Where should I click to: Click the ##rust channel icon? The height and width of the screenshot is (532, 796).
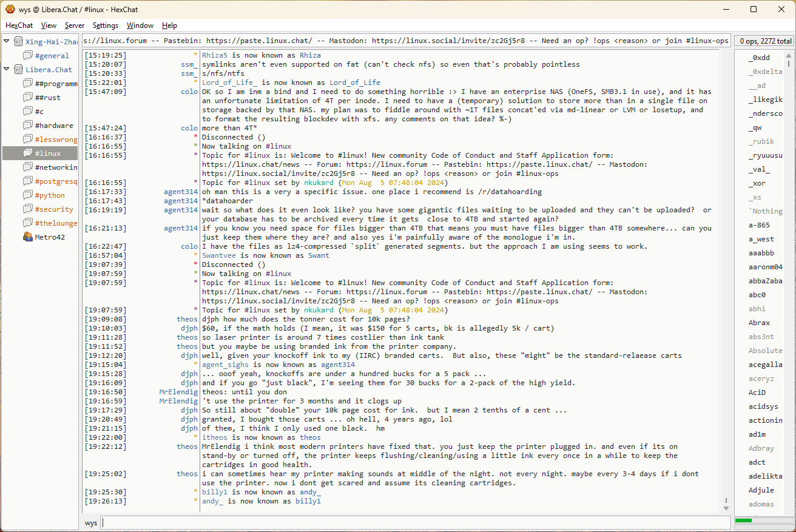28,97
